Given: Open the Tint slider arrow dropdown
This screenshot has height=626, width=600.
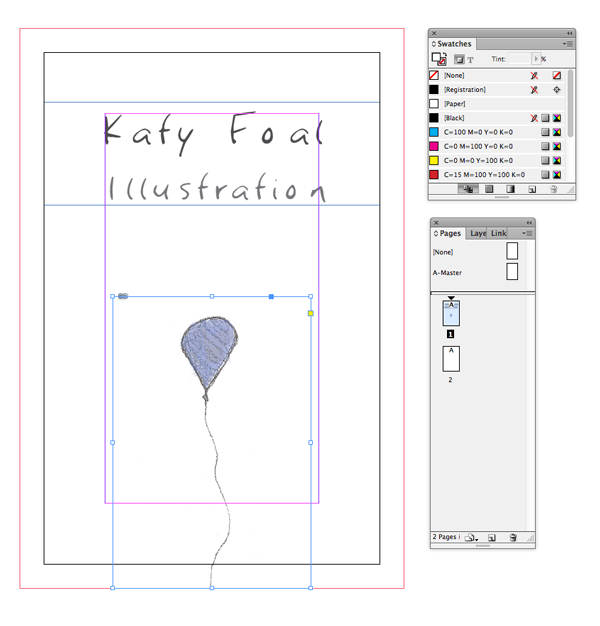Looking at the screenshot, I should click(536, 59).
